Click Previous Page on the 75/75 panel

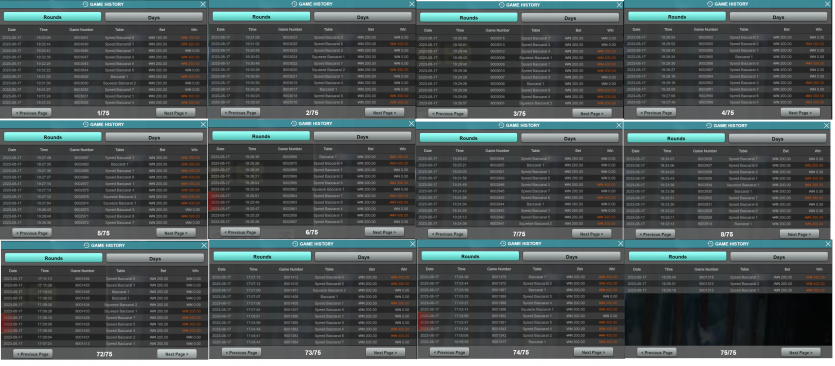coord(657,352)
